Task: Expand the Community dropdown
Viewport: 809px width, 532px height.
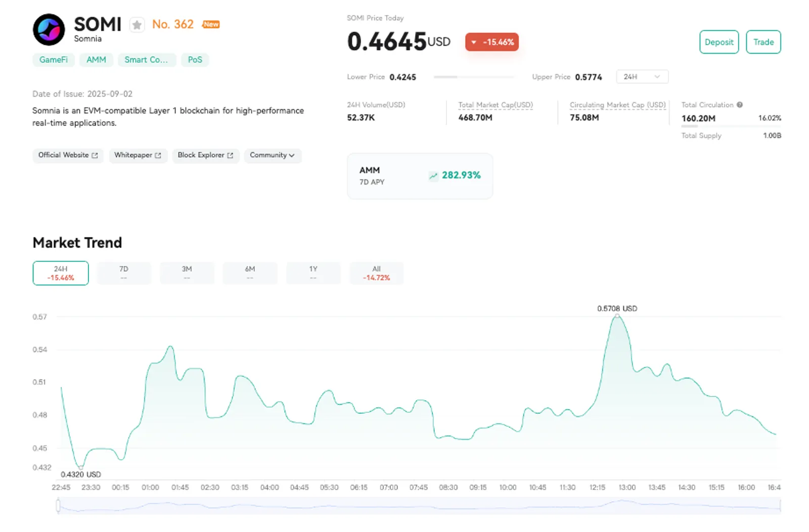Action: pos(272,155)
